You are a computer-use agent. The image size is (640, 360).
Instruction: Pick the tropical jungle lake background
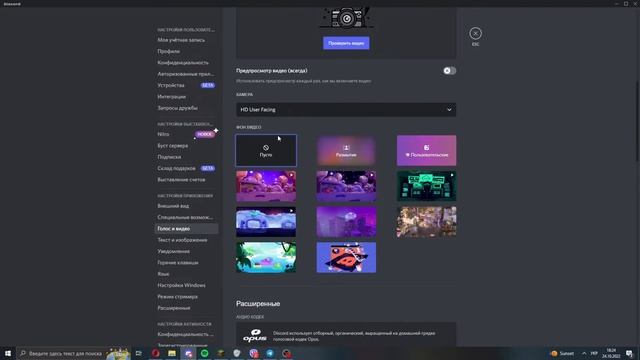click(x=266, y=257)
